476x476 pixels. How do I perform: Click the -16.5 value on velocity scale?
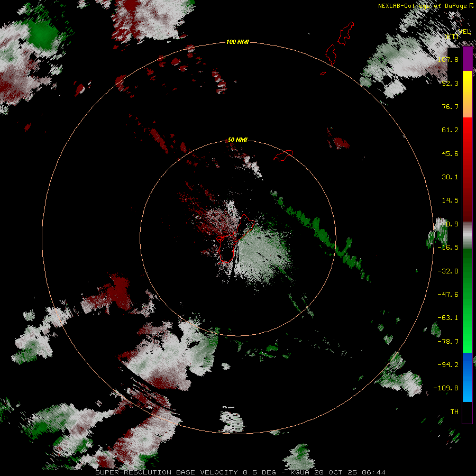(x=448, y=248)
